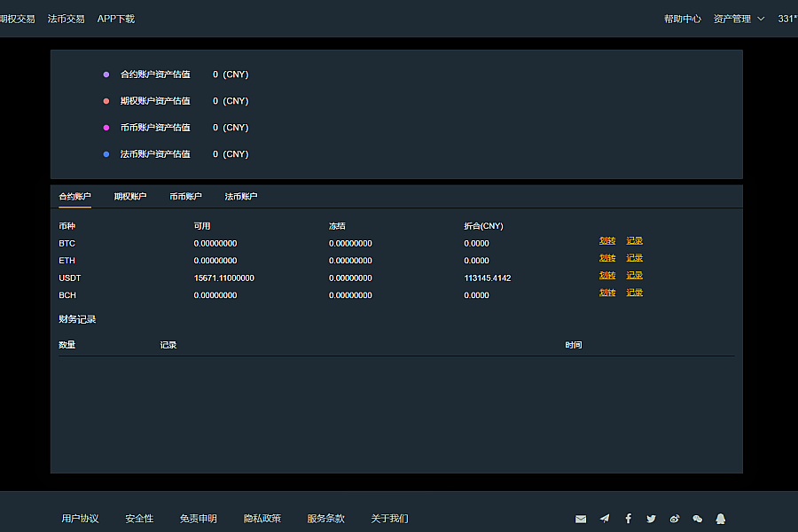
Task: Switch to the 币币账户 tab
Action: click(x=186, y=197)
